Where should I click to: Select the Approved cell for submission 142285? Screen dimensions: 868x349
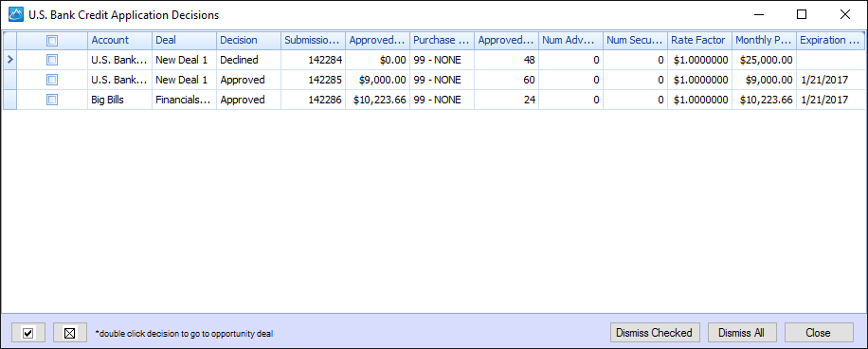[248, 80]
